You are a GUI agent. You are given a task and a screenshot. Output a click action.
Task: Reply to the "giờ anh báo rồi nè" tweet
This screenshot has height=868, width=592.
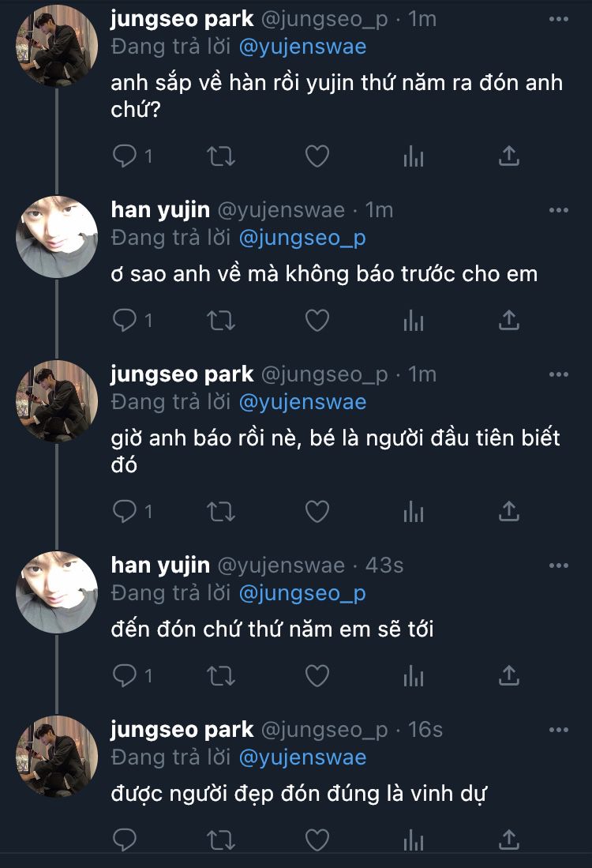125,512
